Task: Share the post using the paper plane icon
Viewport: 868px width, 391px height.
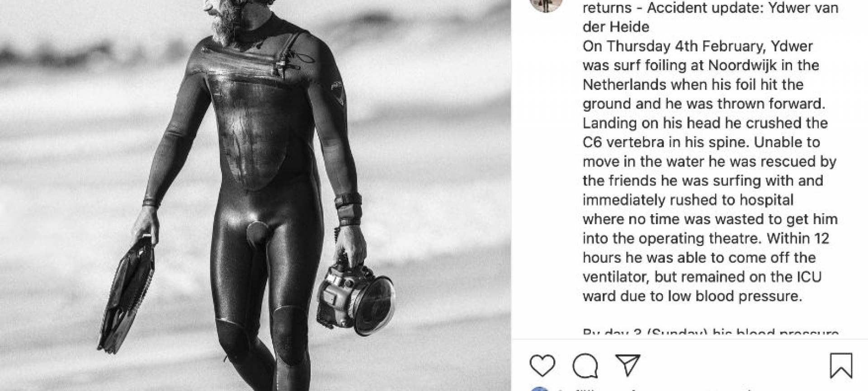Action: click(628, 365)
